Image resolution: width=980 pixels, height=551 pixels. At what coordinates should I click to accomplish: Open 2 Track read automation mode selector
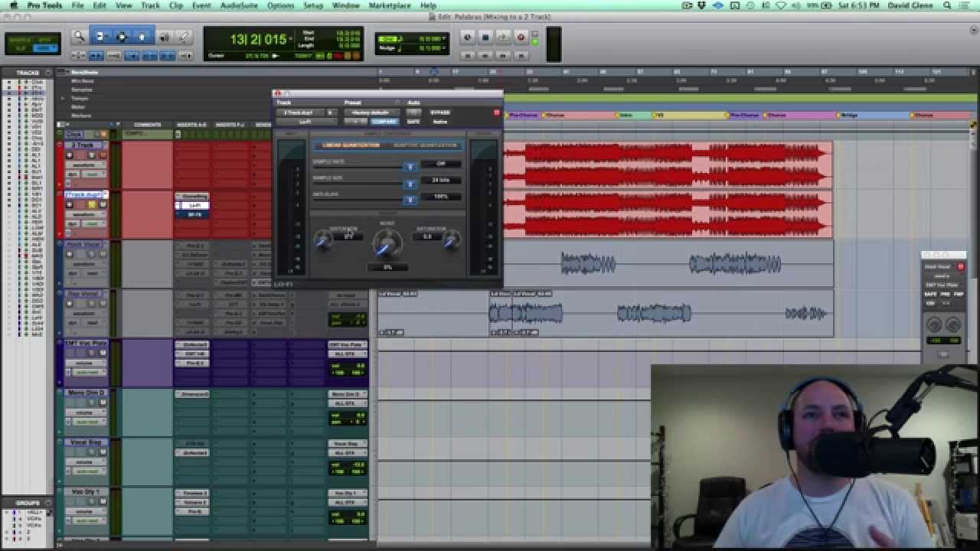(x=93, y=174)
